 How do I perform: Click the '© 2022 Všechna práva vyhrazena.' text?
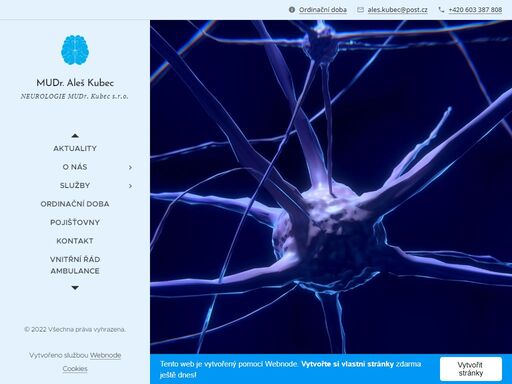(75, 329)
